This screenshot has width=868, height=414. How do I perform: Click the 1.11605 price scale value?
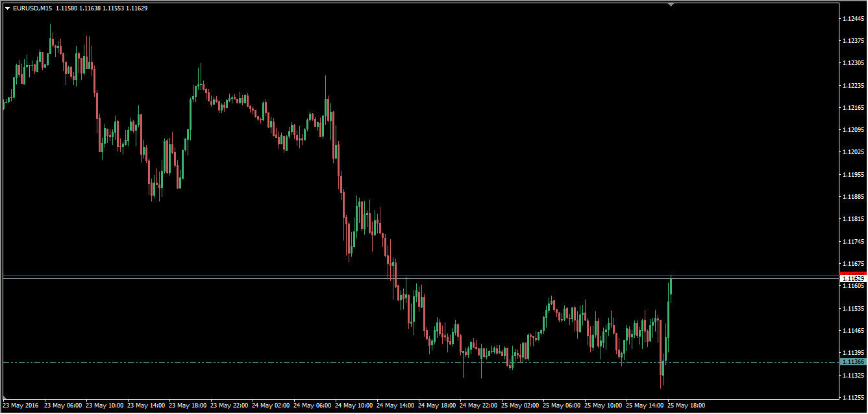pos(852,286)
